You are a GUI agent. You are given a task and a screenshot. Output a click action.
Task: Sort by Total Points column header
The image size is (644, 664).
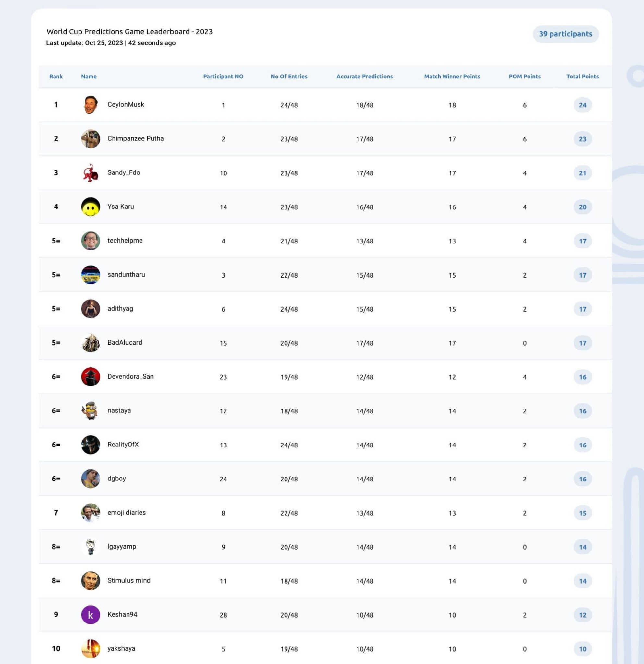click(x=582, y=77)
